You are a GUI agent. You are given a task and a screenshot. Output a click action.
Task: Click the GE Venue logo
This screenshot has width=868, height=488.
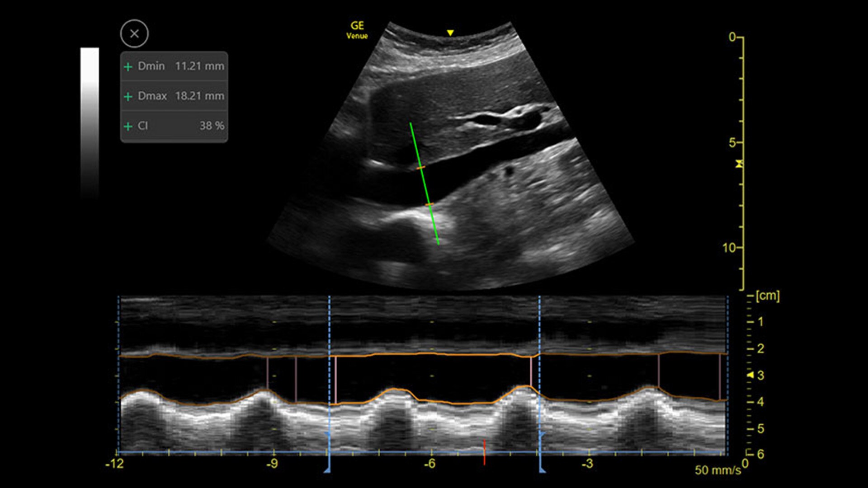click(x=357, y=30)
